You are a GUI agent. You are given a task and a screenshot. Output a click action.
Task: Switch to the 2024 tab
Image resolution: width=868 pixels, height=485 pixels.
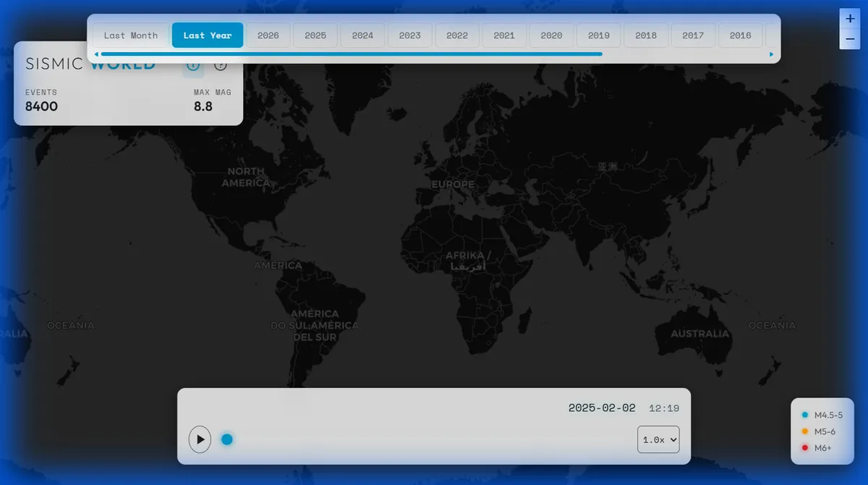(362, 35)
